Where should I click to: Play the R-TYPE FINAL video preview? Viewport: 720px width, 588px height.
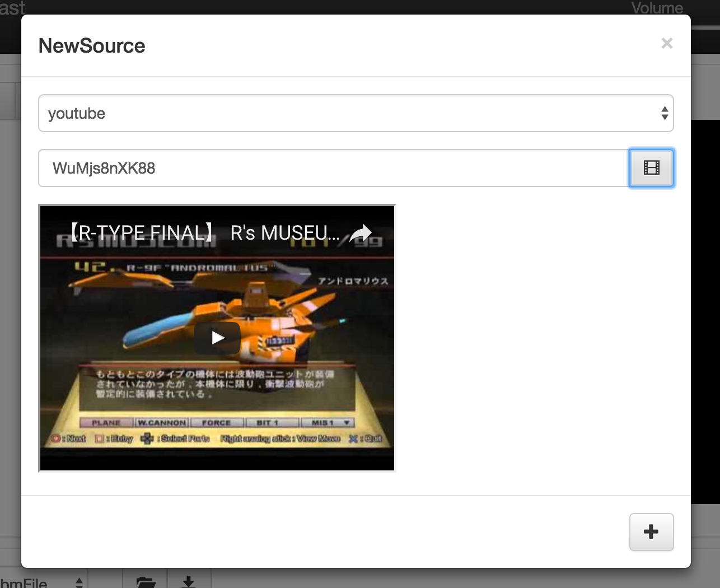[x=218, y=338]
